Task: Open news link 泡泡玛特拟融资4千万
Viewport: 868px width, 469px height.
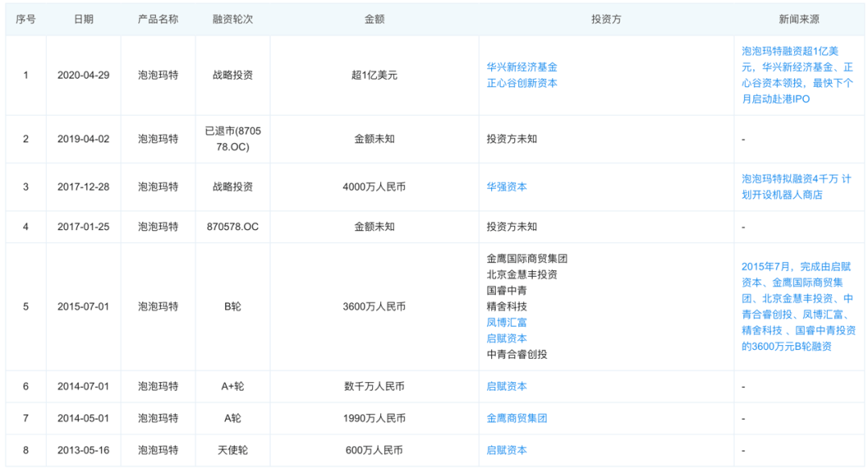Action: pos(797,185)
